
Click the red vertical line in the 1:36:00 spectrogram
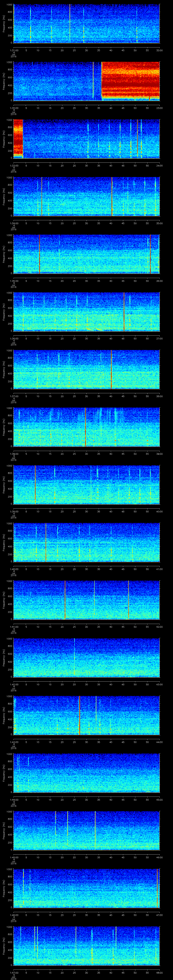pyautogui.click(x=124, y=312)
